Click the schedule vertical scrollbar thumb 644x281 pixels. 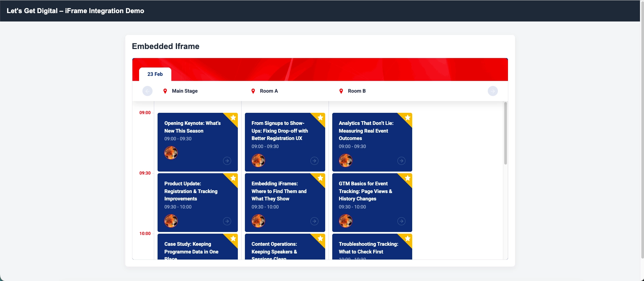(x=505, y=133)
